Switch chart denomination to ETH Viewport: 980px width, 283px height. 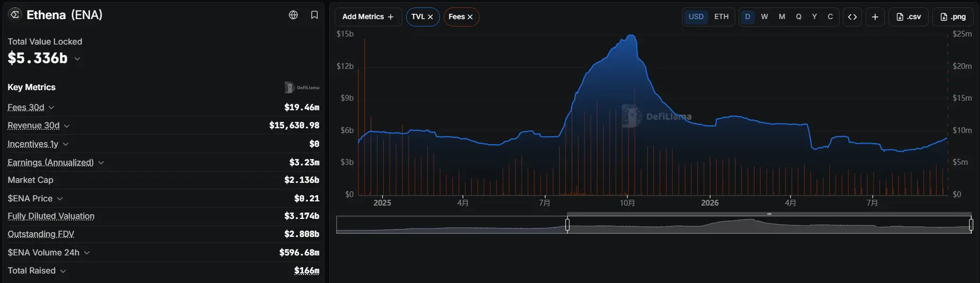click(721, 16)
